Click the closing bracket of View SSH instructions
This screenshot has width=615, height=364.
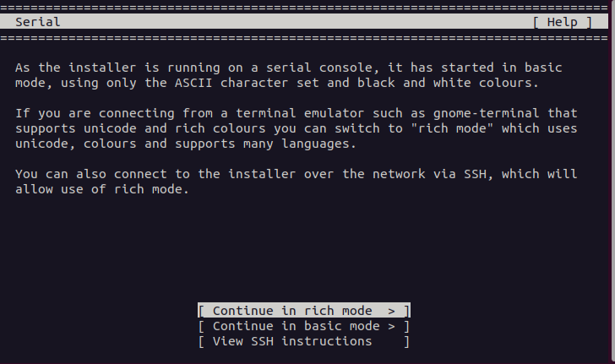tap(406, 341)
